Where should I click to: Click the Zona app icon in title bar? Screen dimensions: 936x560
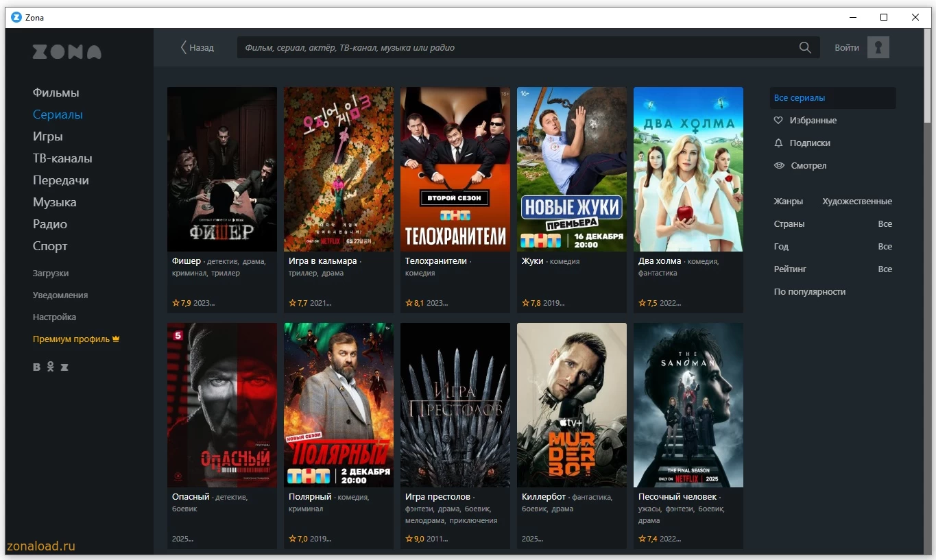[x=16, y=17]
